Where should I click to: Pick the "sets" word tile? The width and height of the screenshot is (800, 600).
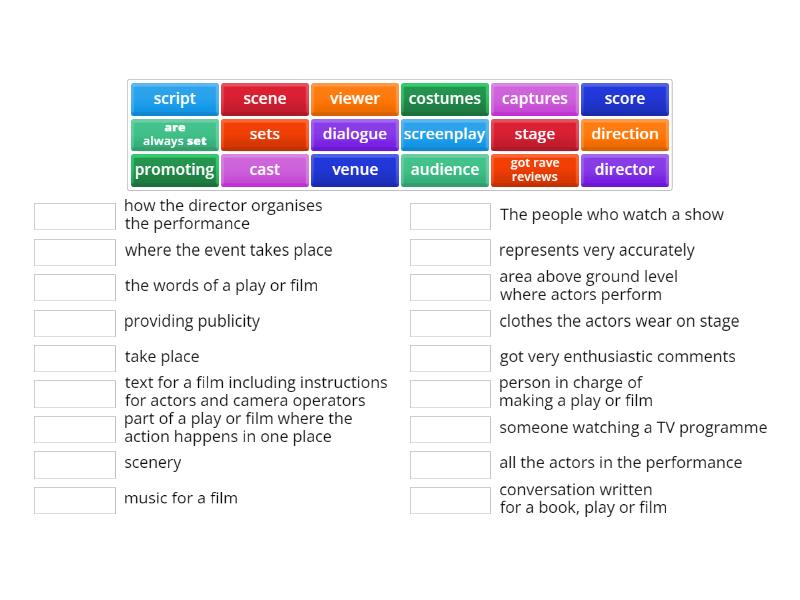pyautogui.click(x=264, y=134)
